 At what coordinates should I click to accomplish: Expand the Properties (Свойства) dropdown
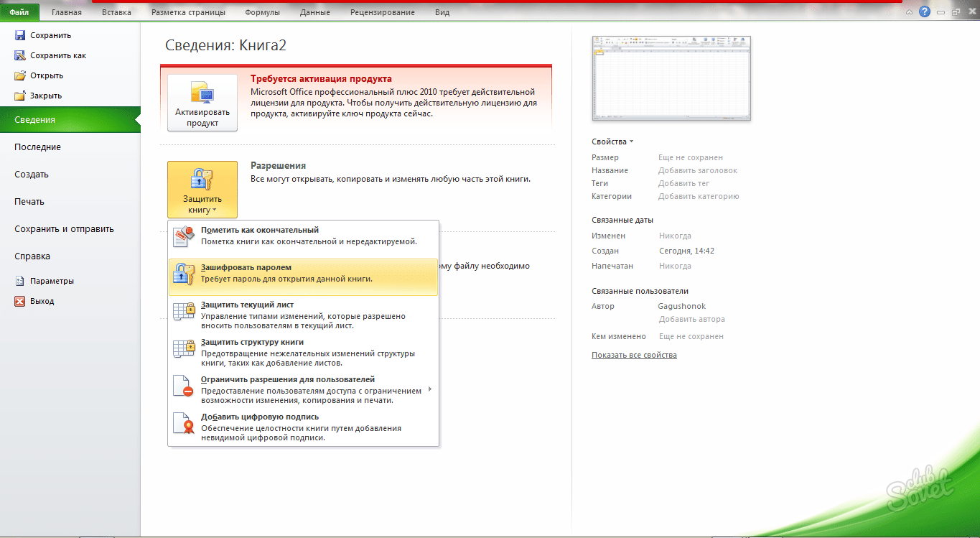(612, 142)
